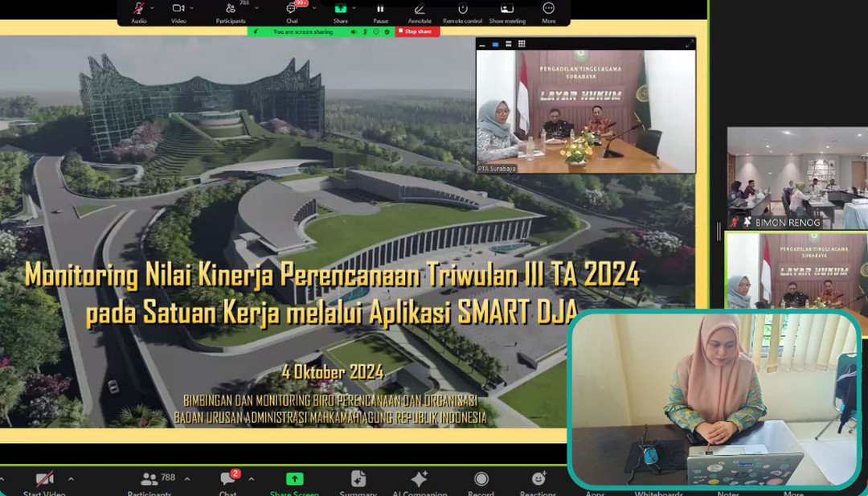Mute shared sound in the sharing bar
This screenshot has width=868, height=496.
pyautogui.click(x=354, y=31)
